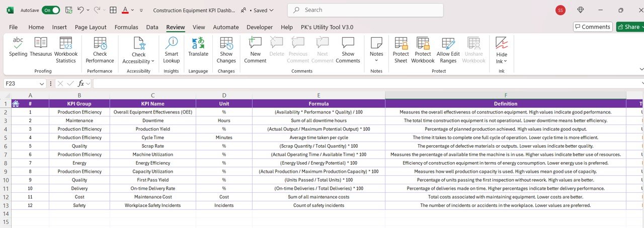Click Show Changes button
Viewport: 644px width, 228px height.
226,50
